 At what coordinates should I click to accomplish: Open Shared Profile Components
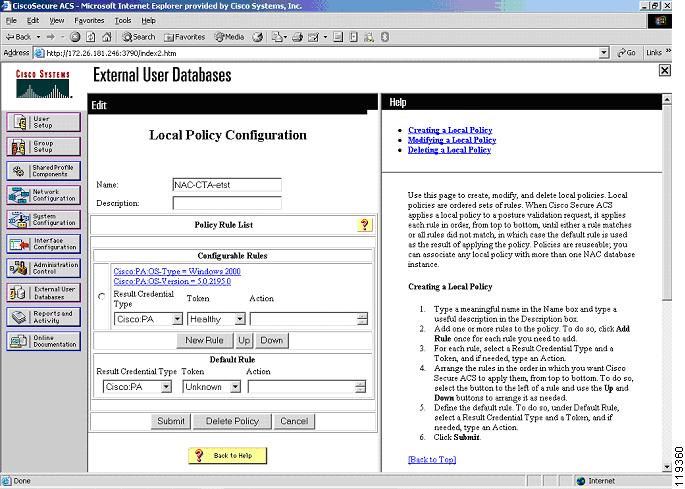44,171
